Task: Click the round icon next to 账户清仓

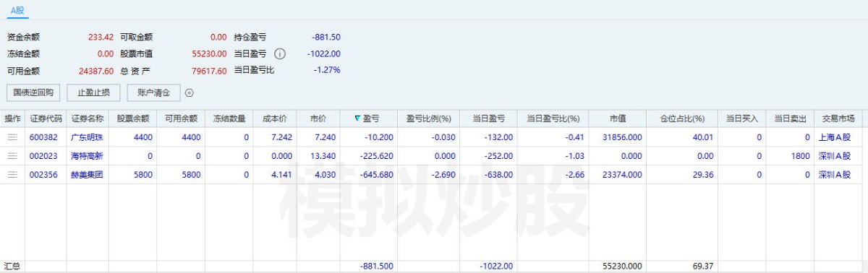Action: pyautogui.click(x=190, y=92)
